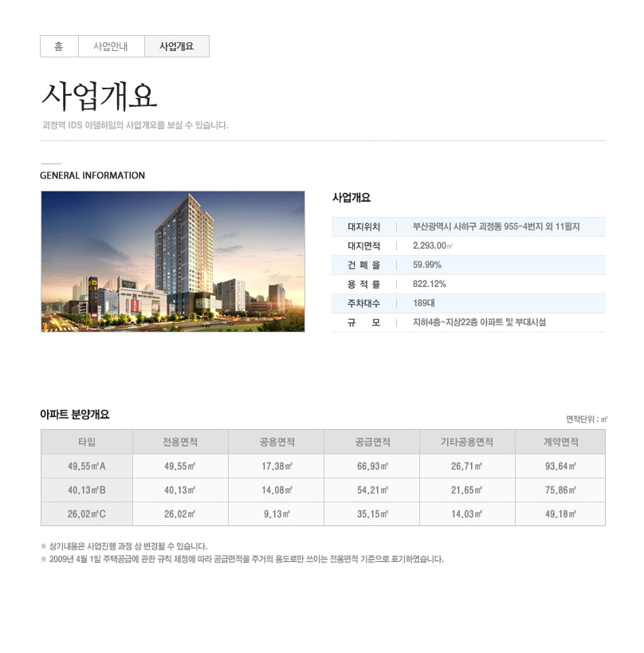Click the 사업개요 heading above the info table
Viewport: 644px width, 653px height.
tap(351, 198)
